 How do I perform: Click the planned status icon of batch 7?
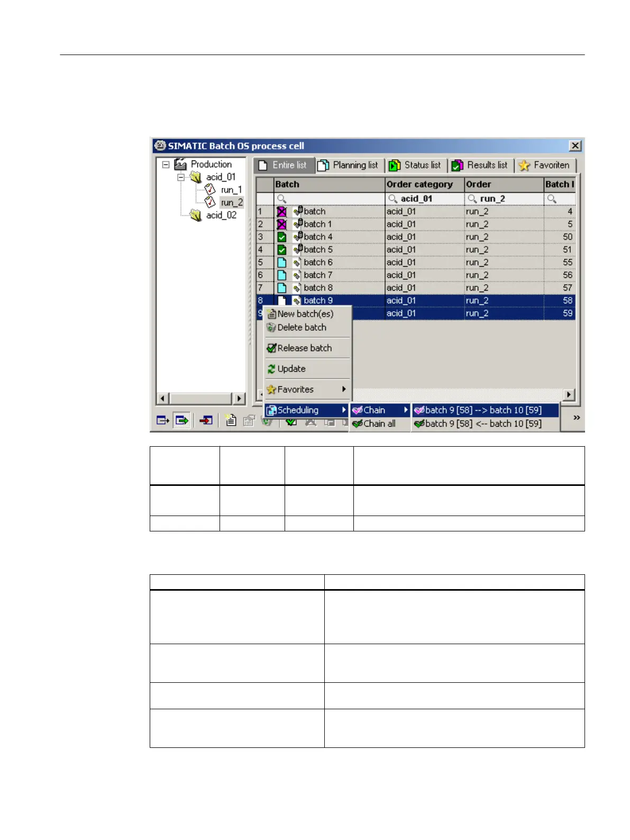(281, 275)
